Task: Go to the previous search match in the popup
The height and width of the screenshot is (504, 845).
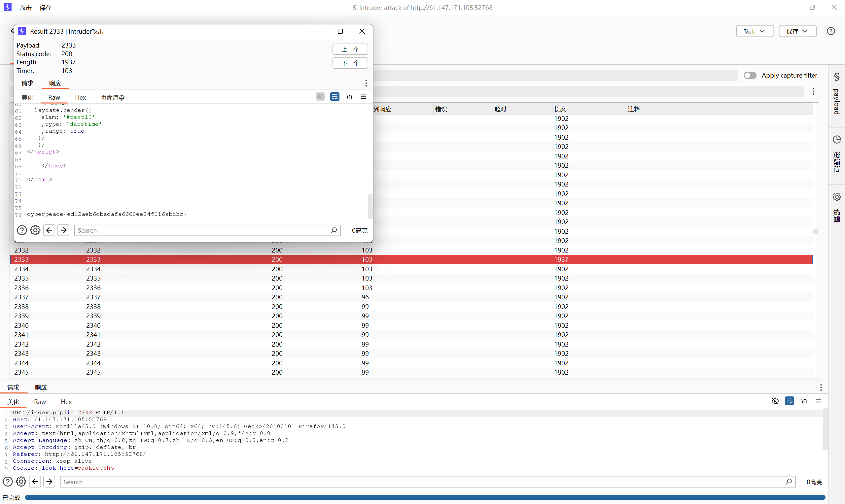Action: [49, 230]
